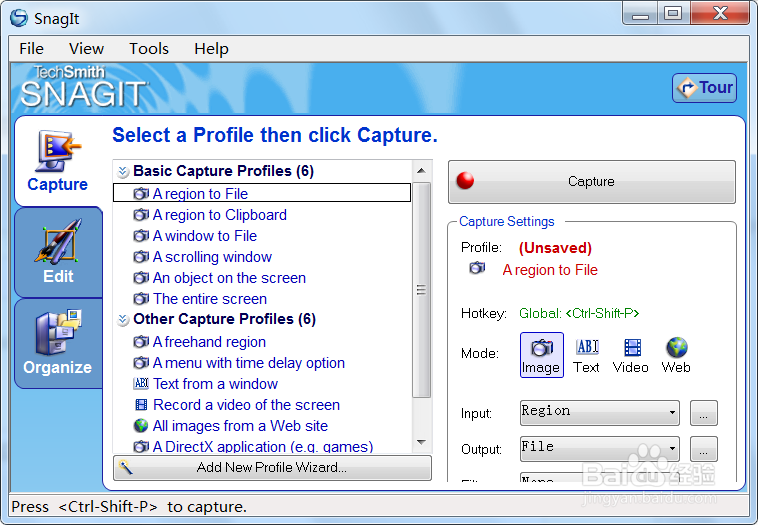
Task: Click camera icon beside A scrolling window
Action: pos(141,257)
